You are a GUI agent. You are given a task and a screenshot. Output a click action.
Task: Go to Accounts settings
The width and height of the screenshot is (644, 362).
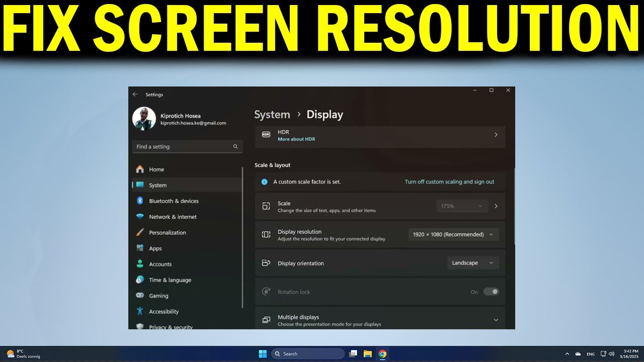click(187, 264)
